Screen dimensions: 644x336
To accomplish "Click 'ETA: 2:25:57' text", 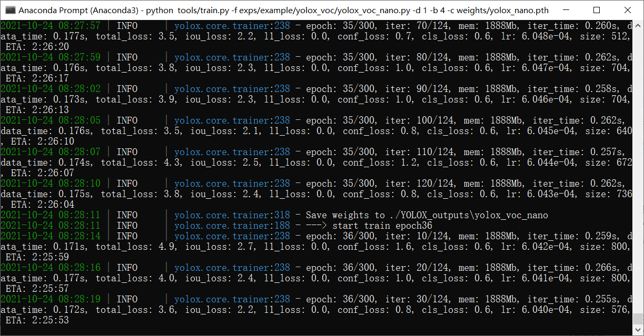I will (37, 289).
